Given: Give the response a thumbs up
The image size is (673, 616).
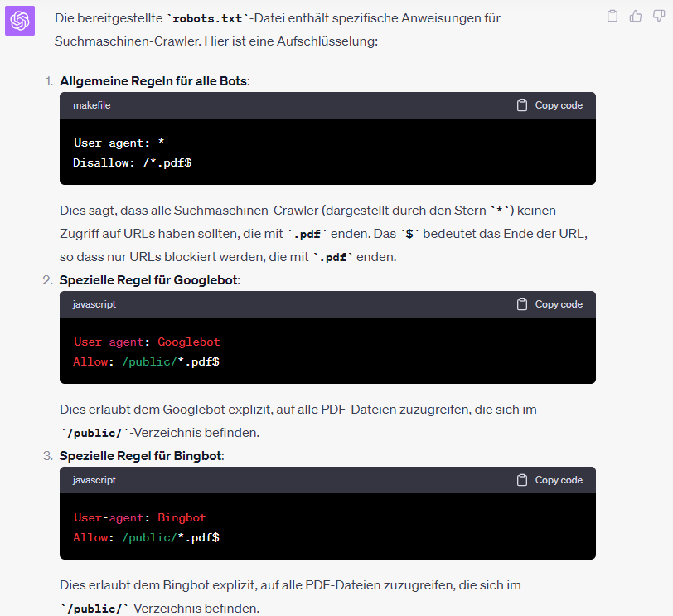Looking at the screenshot, I should (636, 16).
